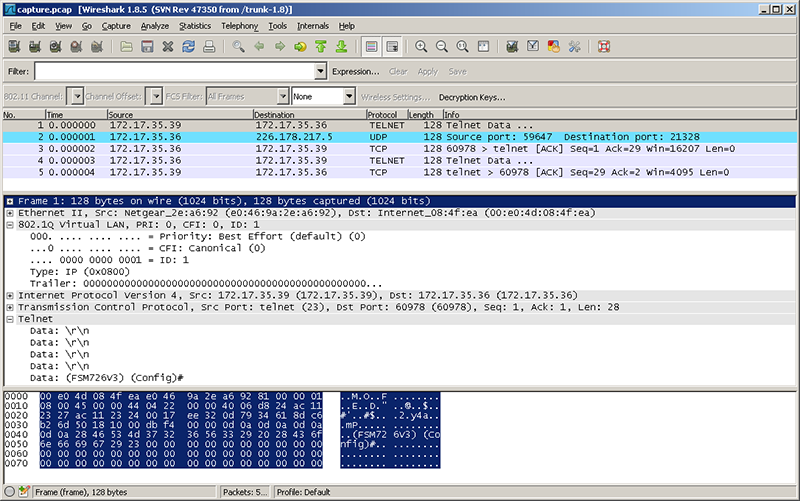The width and height of the screenshot is (800, 501).
Task: Expand Internet Protocol Version 4 node
Action: (10, 295)
